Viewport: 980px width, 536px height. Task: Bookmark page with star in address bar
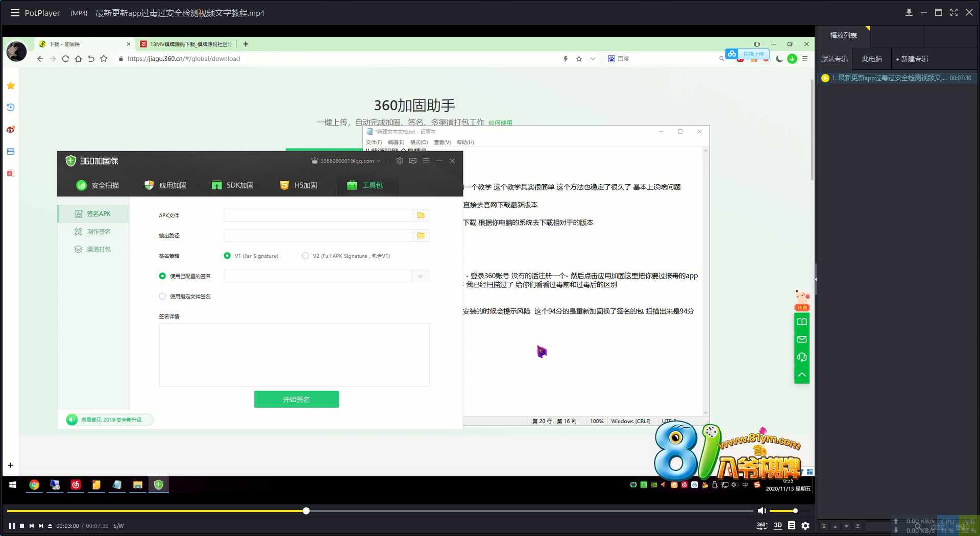coord(579,59)
